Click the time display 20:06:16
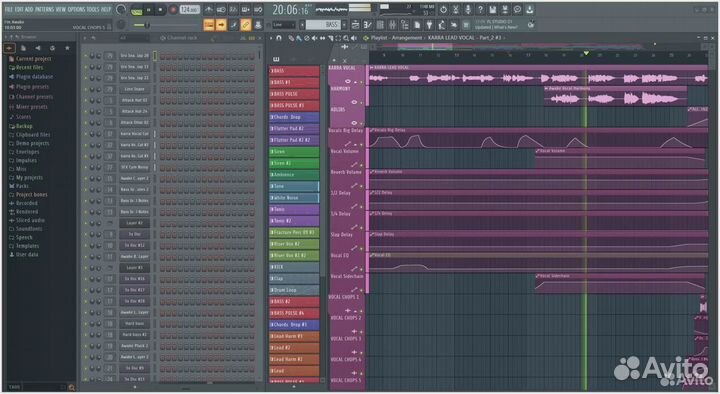The height and width of the screenshot is (394, 720). click(291, 10)
